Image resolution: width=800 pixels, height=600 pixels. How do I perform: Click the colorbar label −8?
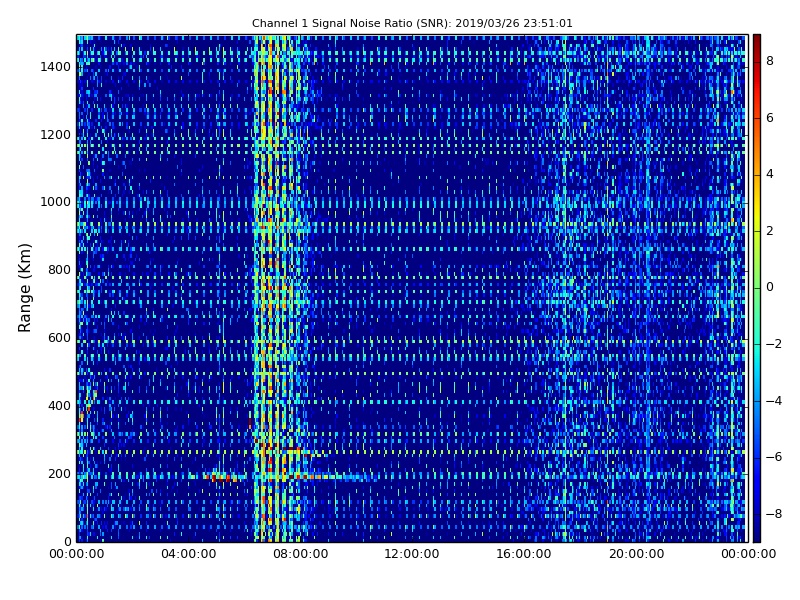(x=774, y=514)
